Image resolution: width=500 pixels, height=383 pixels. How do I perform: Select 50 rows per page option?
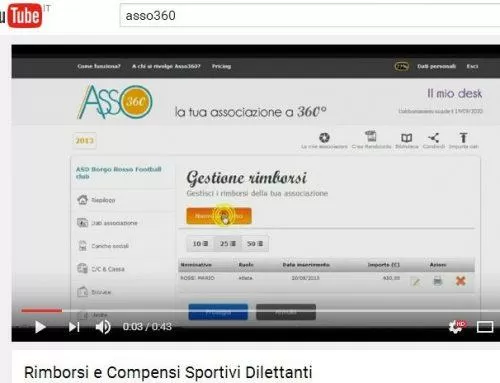click(255, 244)
